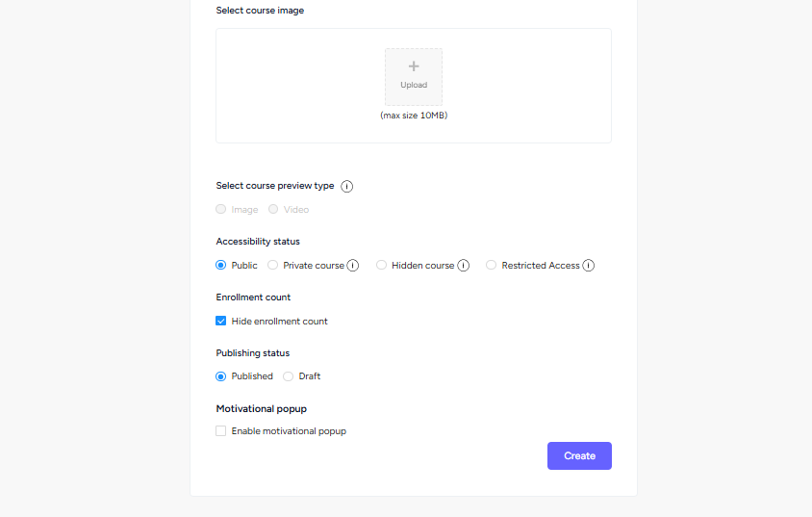The image size is (812, 517).
Task: Click the info icon next to Hidden course
Action: click(464, 266)
